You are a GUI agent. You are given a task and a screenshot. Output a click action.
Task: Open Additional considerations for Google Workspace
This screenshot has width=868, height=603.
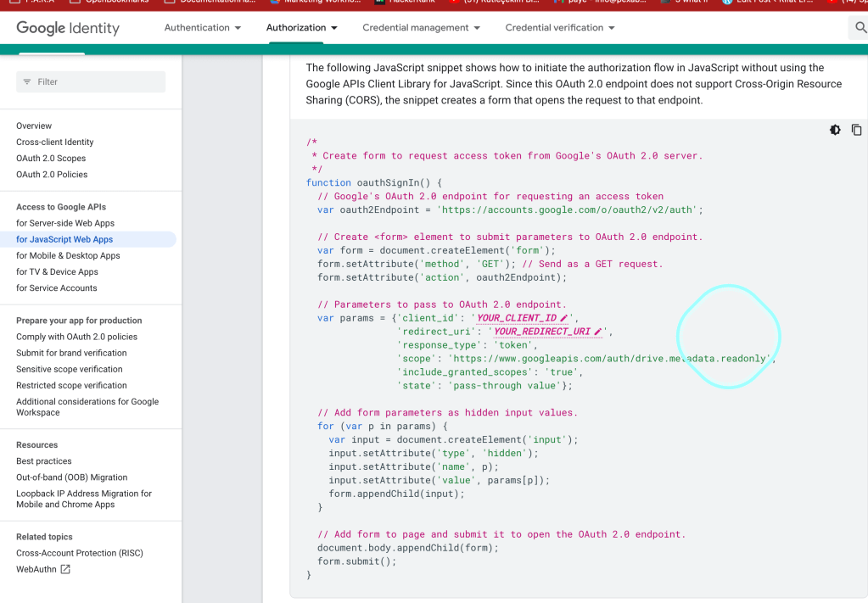click(87, 407)
